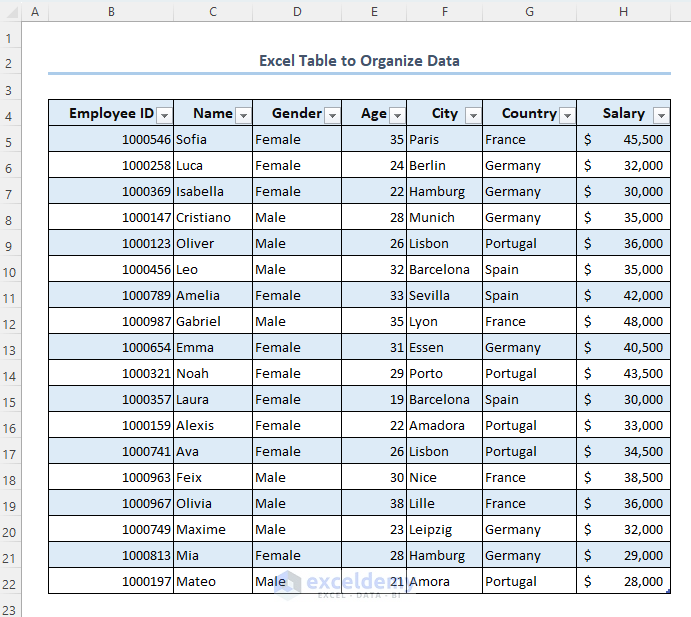Select the salary cell showing 45,500

[x=624, y=139]
